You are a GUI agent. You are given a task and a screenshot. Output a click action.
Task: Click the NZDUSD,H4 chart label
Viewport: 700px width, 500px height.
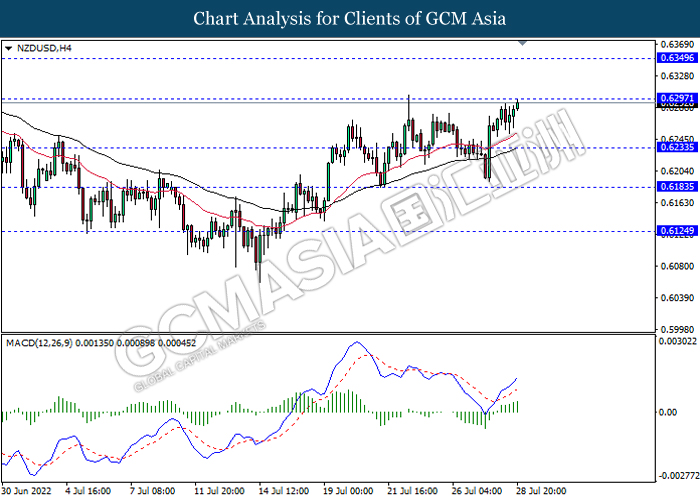(x=44, y=48)
